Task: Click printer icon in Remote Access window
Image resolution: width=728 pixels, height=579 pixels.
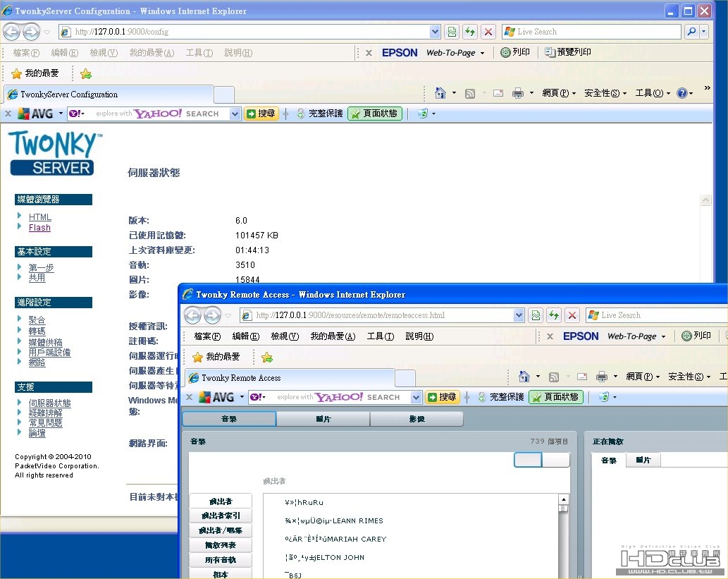Action: (x=602, y=377)
